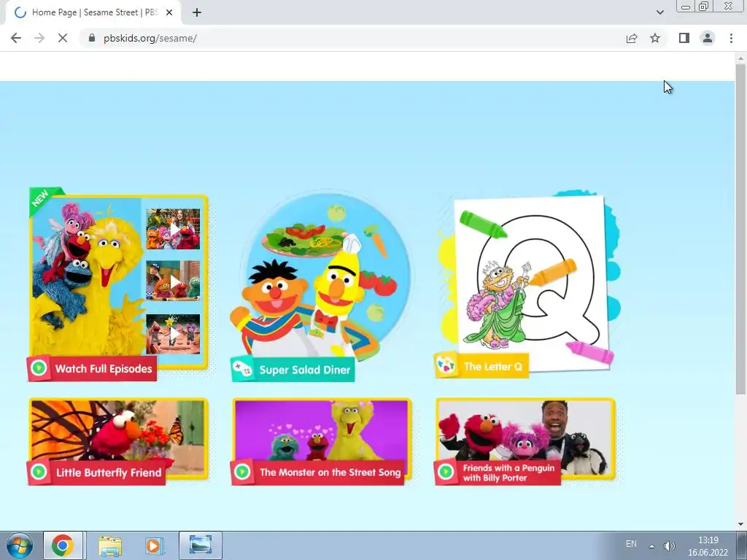Click the Billy Porter penguin thumbnail

tap(525, 431)
